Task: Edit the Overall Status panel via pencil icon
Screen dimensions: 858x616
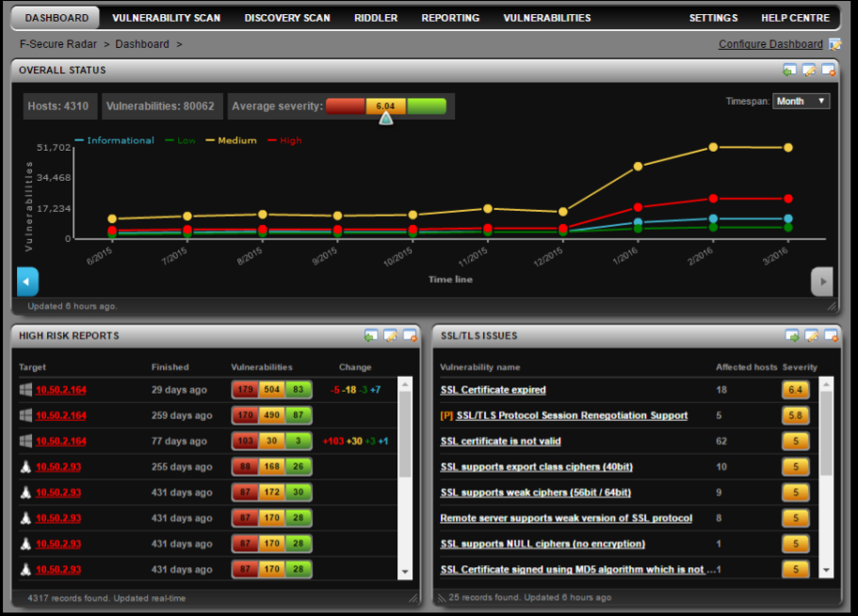Action: pyautogui.click(x=809, y=70)
